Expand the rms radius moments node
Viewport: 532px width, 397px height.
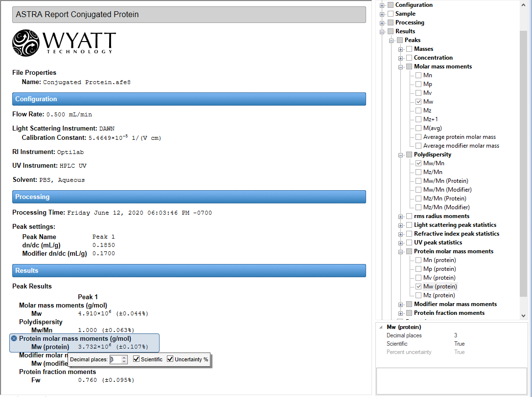tap(401, 216)
